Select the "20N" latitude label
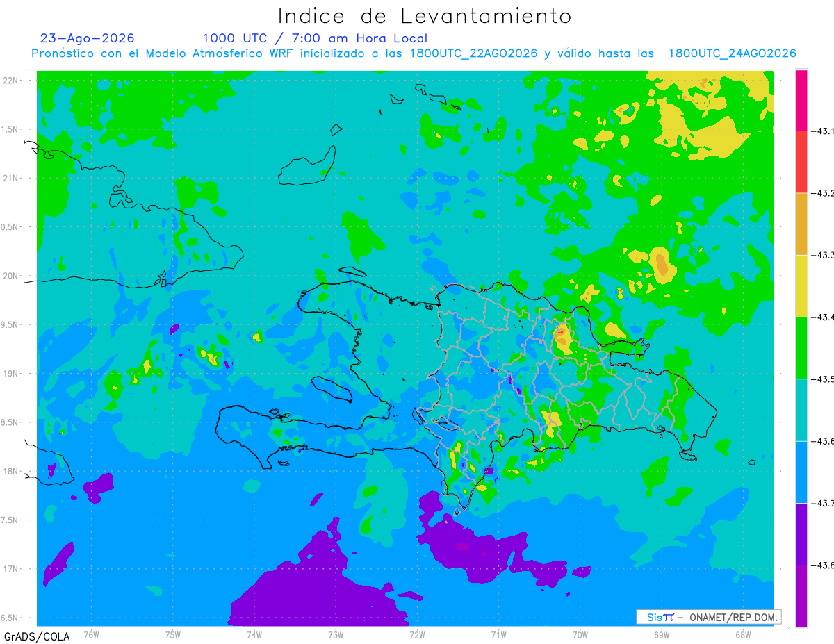Viewport: 834px width, 644px height. point(12,276)
